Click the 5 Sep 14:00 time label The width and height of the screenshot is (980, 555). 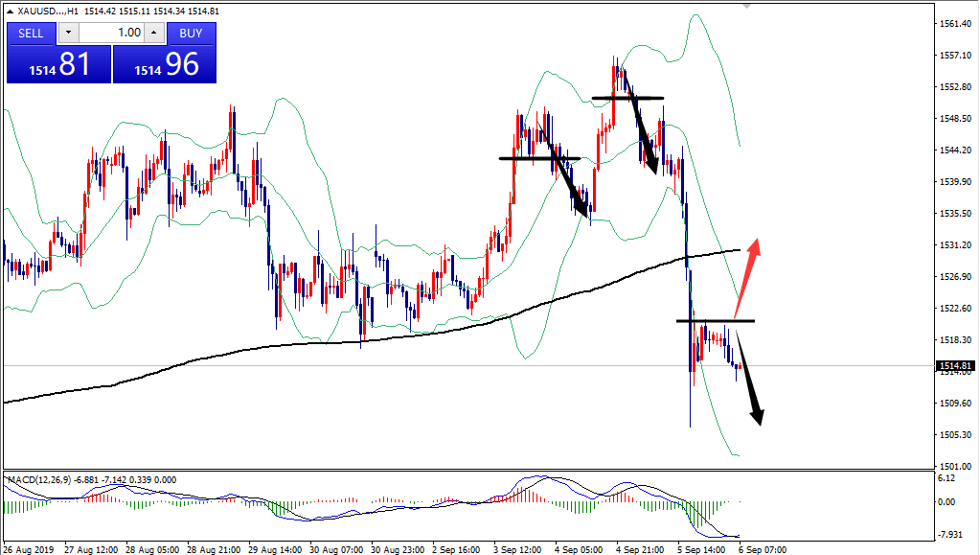(701, 549)
